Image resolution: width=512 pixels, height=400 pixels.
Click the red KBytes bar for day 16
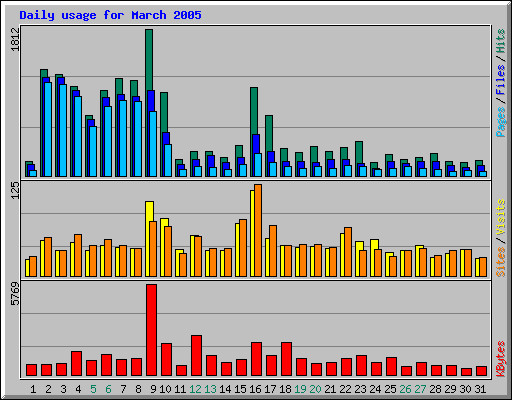pos(256,359)
